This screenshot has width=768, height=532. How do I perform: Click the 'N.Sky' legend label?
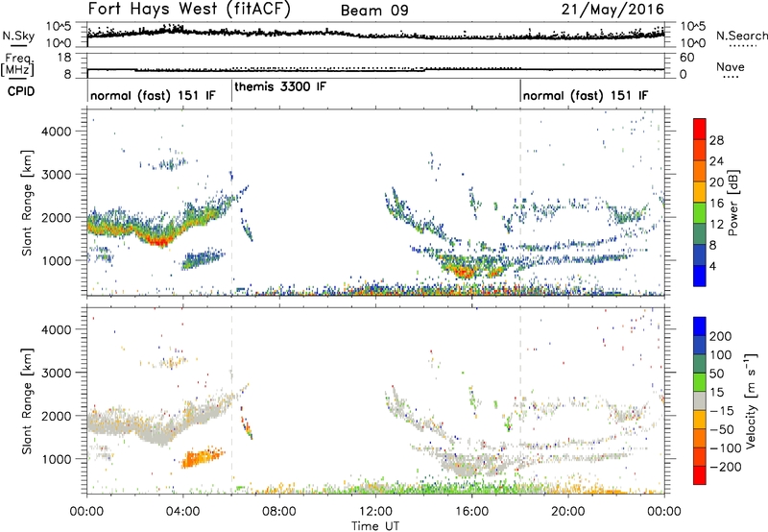(x=18, y=36)
